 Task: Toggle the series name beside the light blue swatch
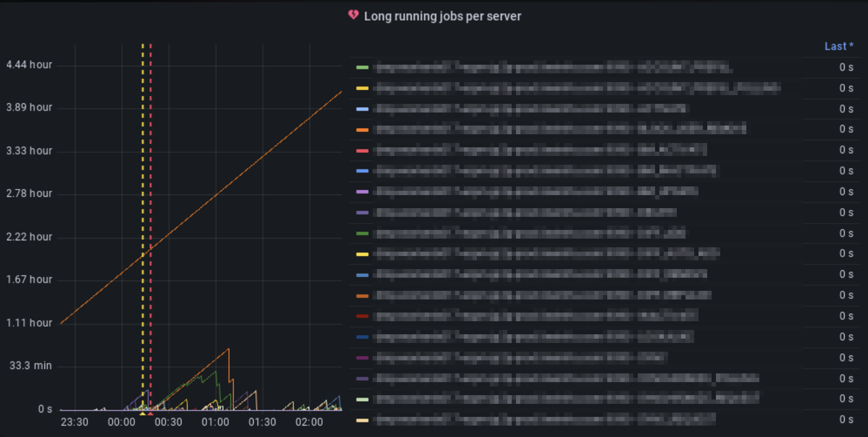point(531,109)
